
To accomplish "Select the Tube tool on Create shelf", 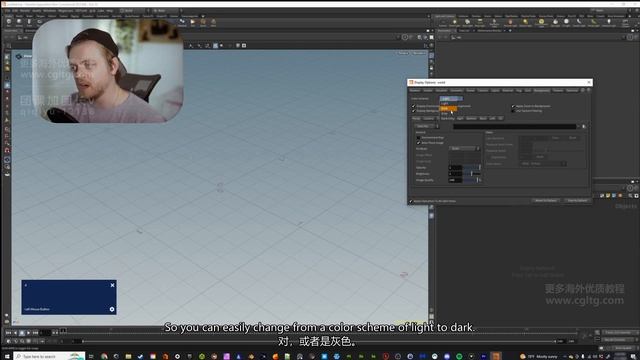I will point(29,22).
